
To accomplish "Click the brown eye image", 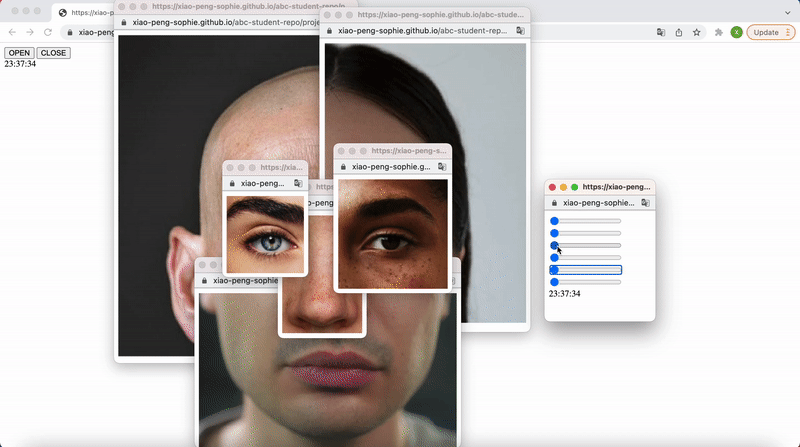I will point(393,234).
